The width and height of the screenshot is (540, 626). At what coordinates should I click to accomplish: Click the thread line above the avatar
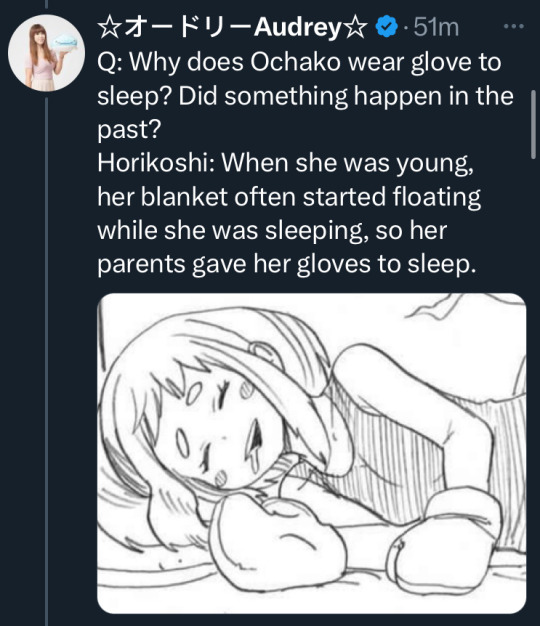pos(46,4)
